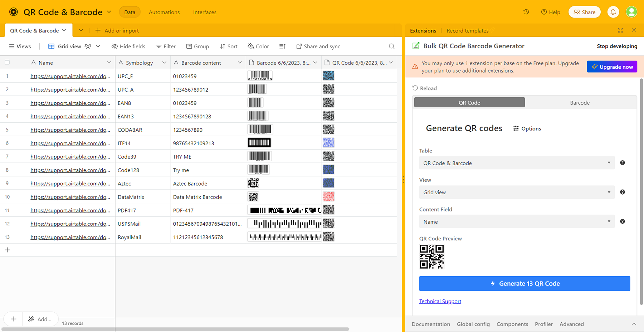
Task: Reload the extension
Action: point(425,88)
